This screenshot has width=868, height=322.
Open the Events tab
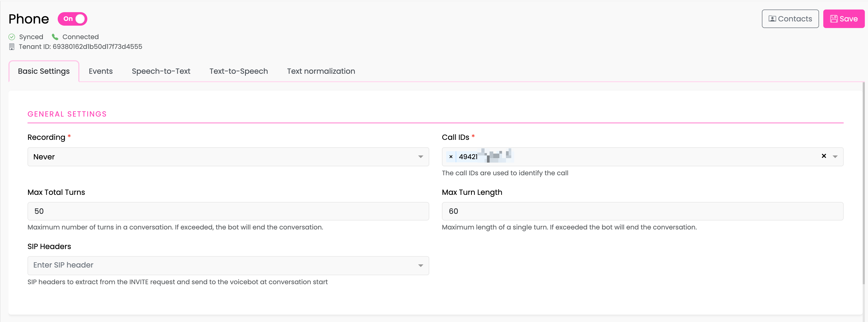[x=101, y=71]
